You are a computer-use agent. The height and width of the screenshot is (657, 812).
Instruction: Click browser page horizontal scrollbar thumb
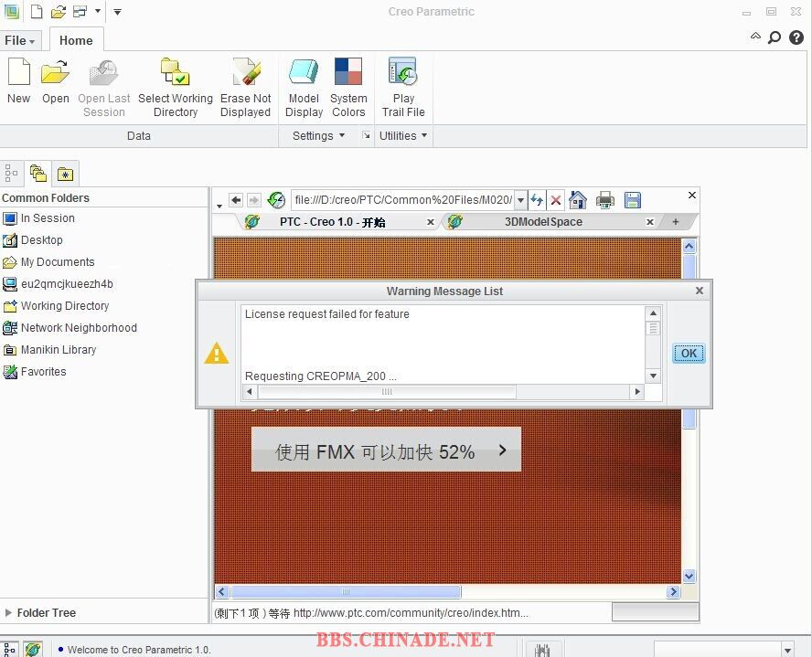(346, 591)
